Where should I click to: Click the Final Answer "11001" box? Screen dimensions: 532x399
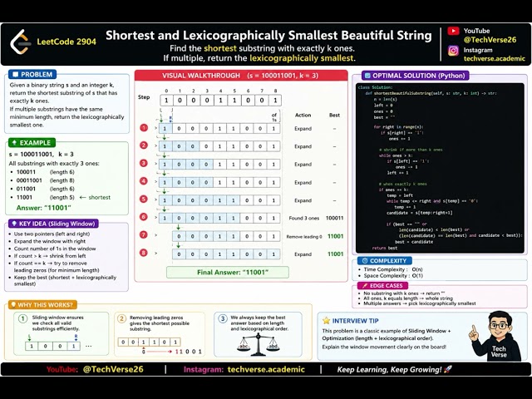pos(228,273)
